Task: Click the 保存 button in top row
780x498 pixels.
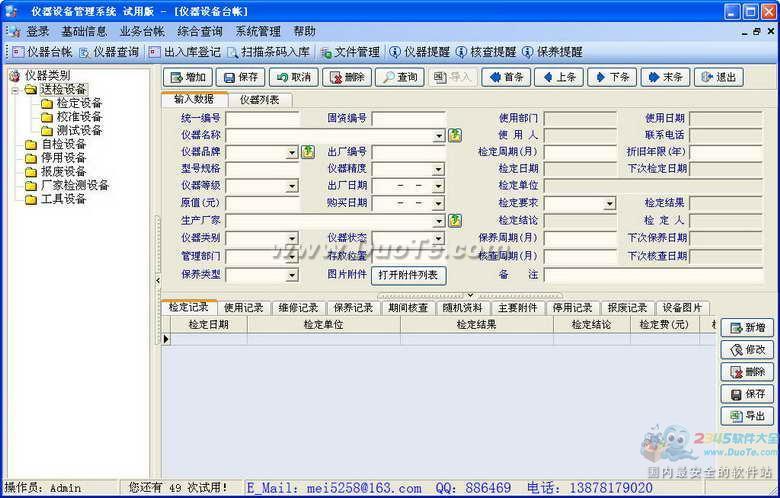Action: point(241,77)
